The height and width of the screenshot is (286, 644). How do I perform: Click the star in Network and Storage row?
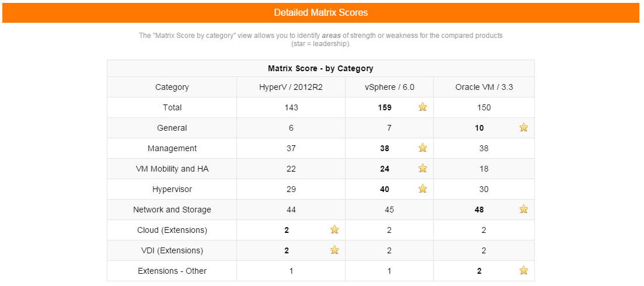(x=523, y=210)
